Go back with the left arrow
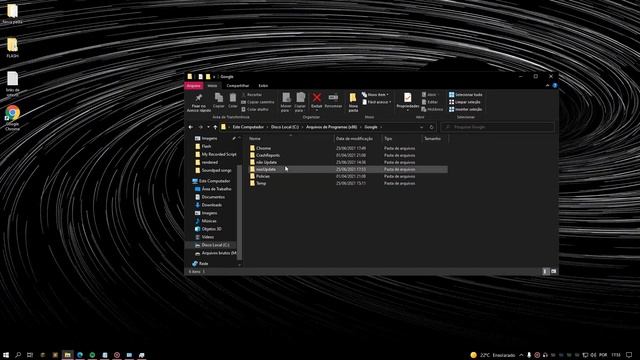 click(191, 127)
